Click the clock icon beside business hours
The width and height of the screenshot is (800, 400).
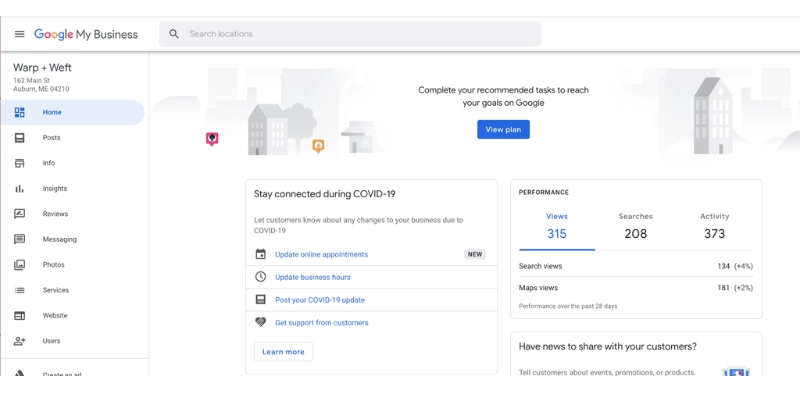(261, 277)
